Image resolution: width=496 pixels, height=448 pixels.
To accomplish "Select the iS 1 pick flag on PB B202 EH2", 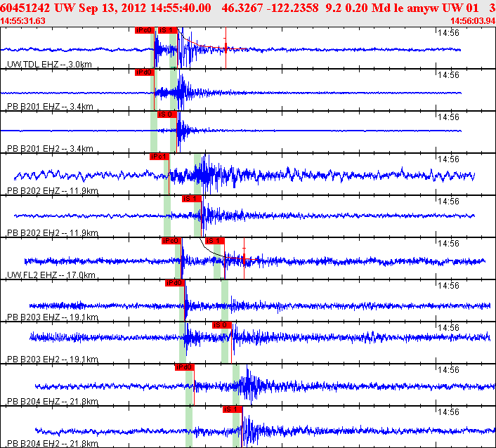I will click(x=192, y=199).
